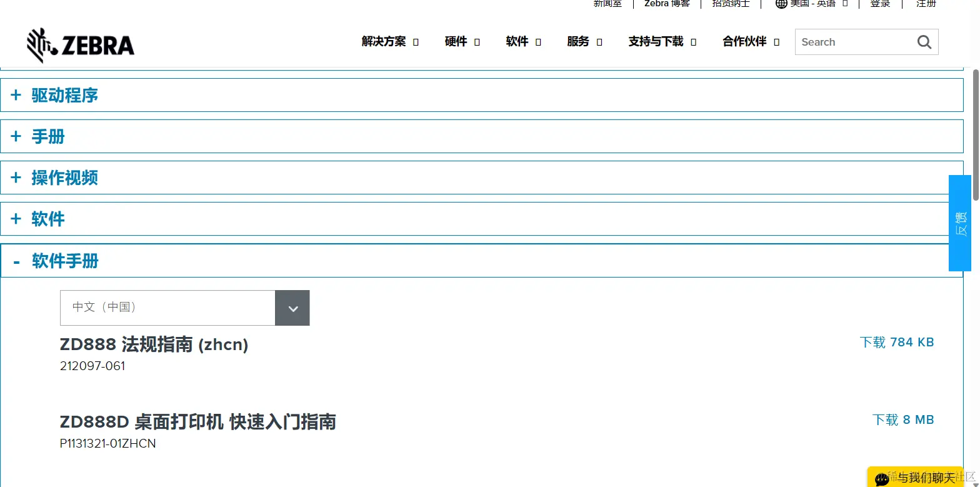Open the 反馈 side tab

pyautogui.click(x=960, y=223)
